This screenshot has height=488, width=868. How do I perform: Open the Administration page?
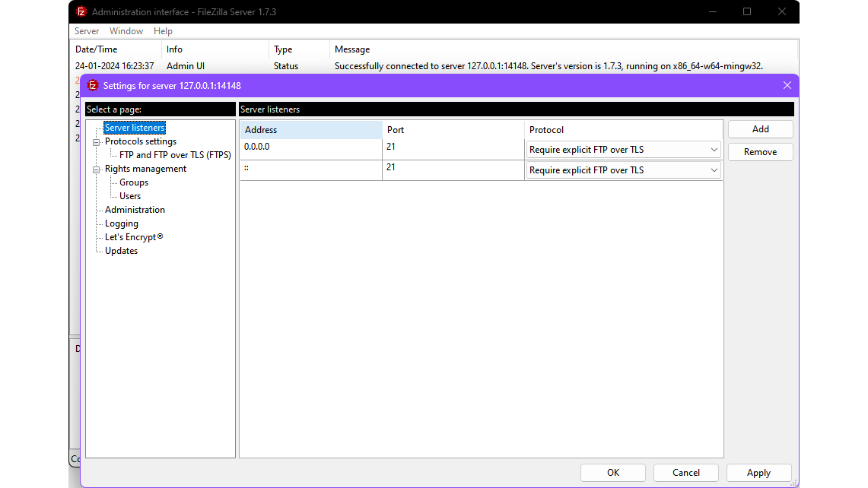tap(135, 210)
